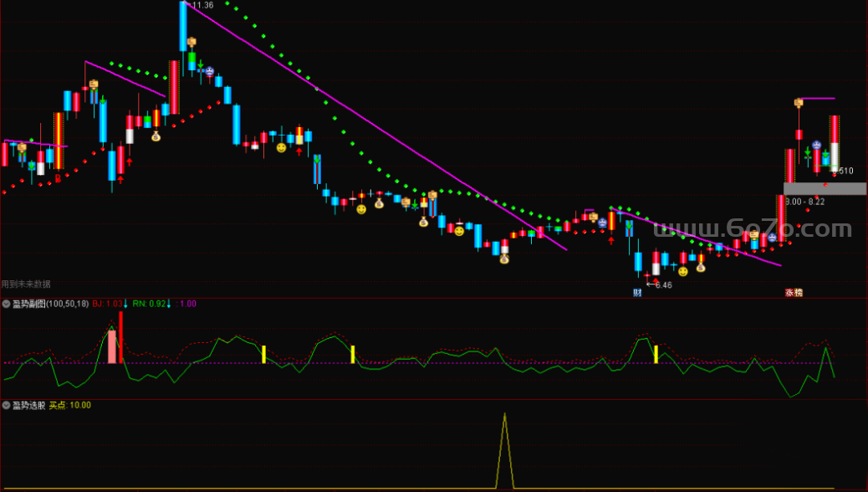The image size is (868, 492).
Task: Click the 6.46 low price label
Action: pyautogui.click(x=664, y=284)
